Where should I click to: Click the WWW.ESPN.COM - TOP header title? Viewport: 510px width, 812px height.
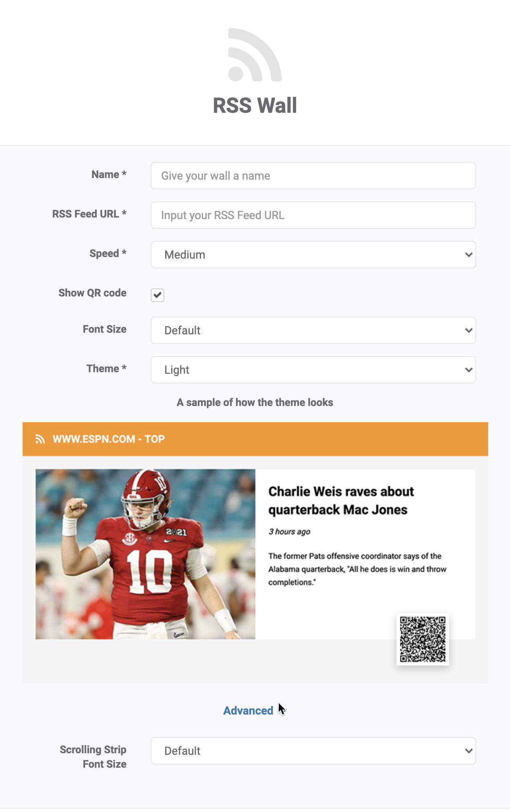[109, 439]
